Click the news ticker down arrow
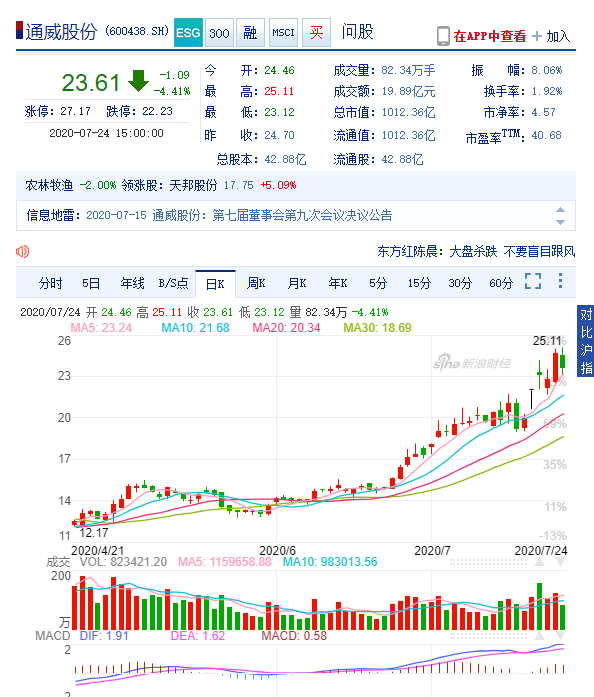The width and height of the screenshot is (594, 697). 560,222
